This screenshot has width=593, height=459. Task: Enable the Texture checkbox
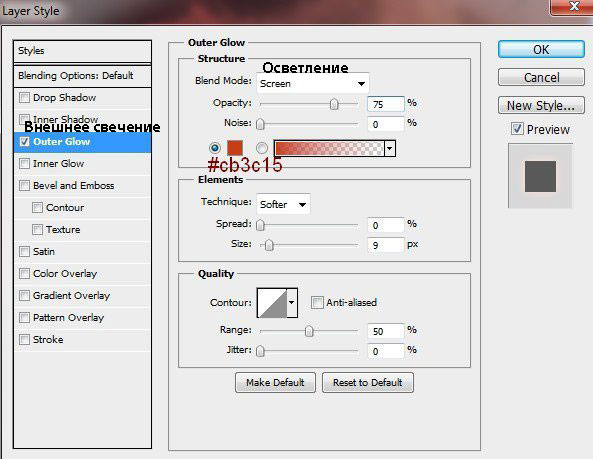click(x=37, y=229)
